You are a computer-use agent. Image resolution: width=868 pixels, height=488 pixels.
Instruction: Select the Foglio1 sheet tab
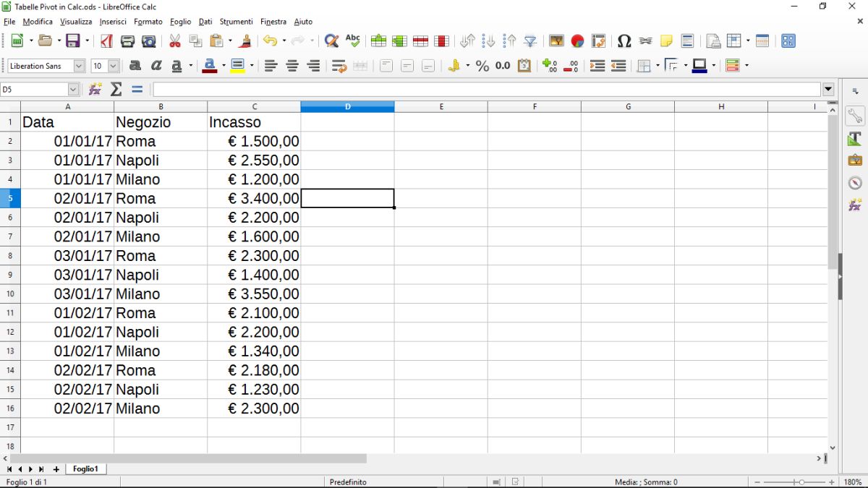click(x=85, y=468)
